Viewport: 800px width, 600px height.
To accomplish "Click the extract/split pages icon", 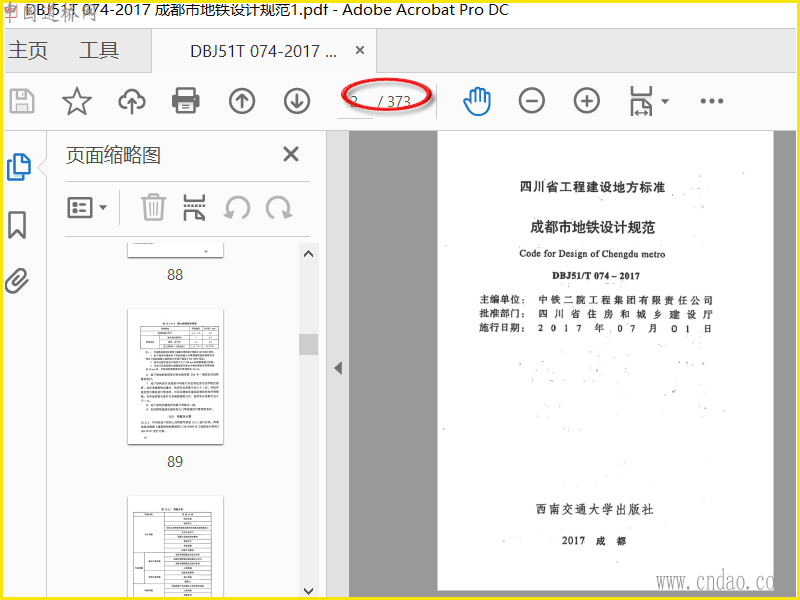I will [x=194, y=208].
